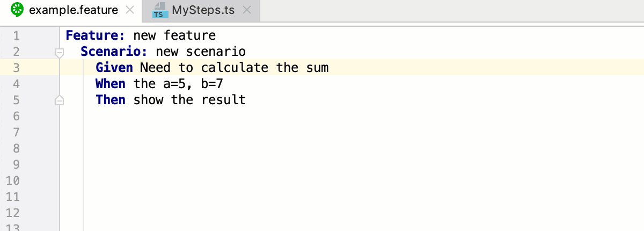Click line number 3 in the gutter
Screen dimensions: 644x231
[16, 68]
